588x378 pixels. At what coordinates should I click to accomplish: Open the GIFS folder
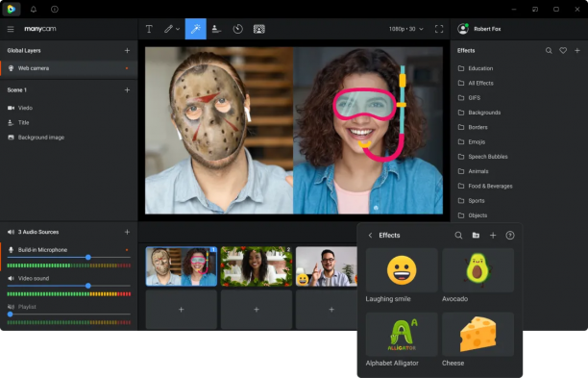(x=469, y=97)
